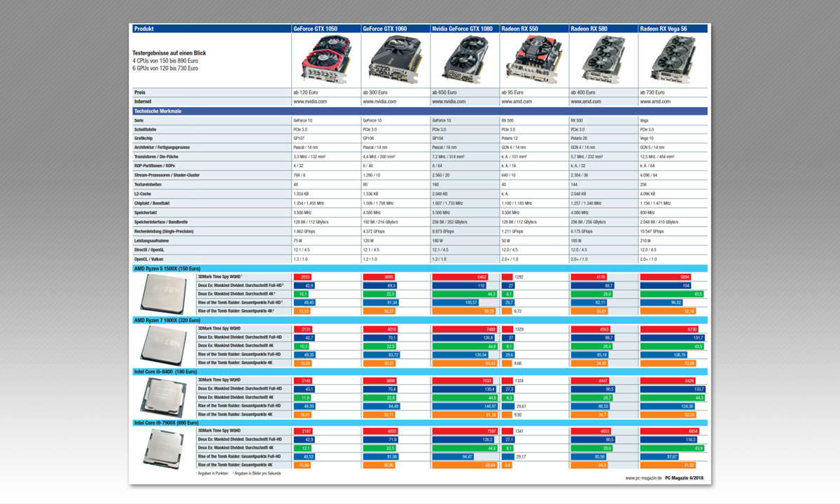Select the "75 W" power consumption cell
The width and height of the screenshot is (840, 504).
(x=326, y=239)
